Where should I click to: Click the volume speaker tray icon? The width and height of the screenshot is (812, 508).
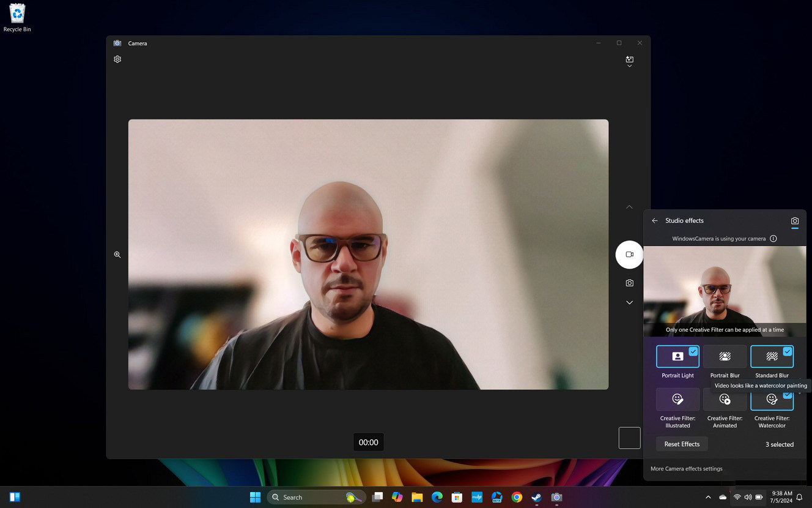click(748, 497)
